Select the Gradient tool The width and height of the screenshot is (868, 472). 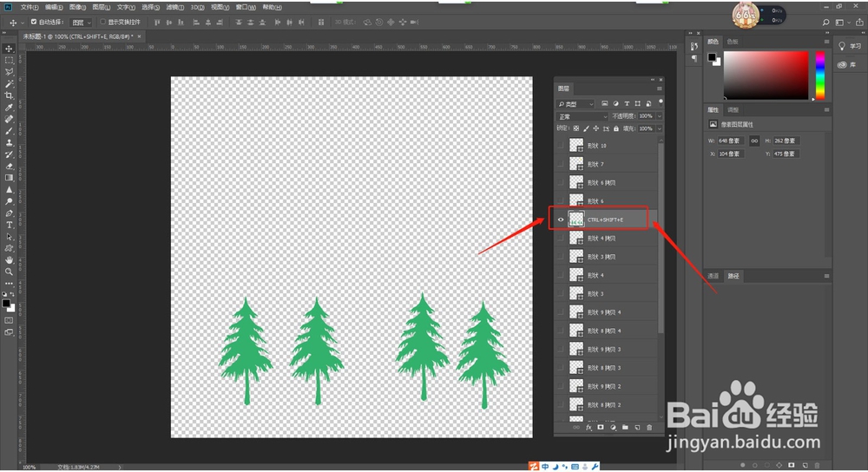[x=10, y=178]
